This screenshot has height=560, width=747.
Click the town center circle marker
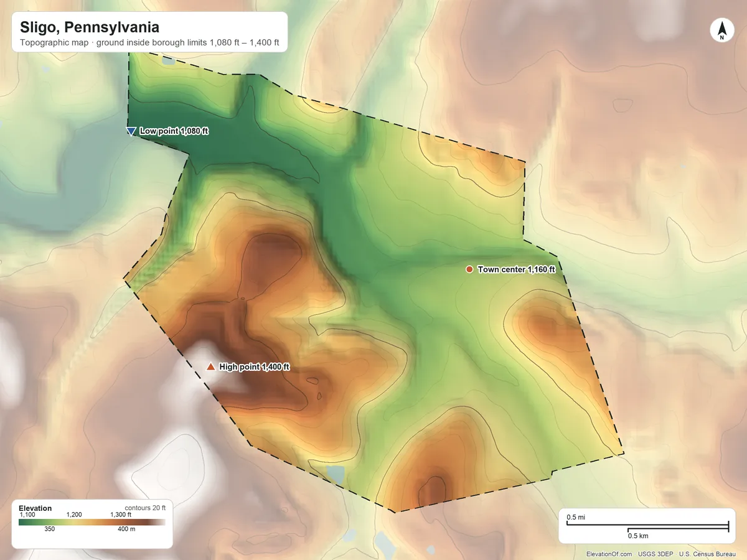[469, 269]
